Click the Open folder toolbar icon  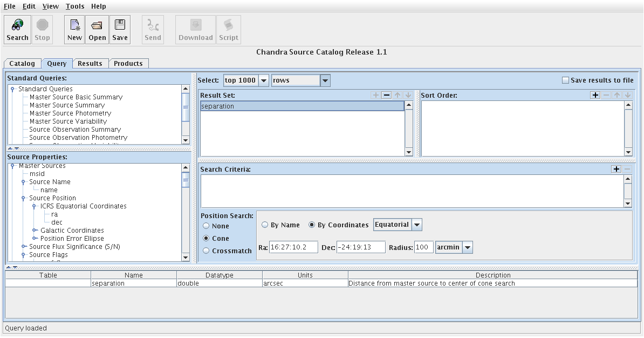coord(97,29)
